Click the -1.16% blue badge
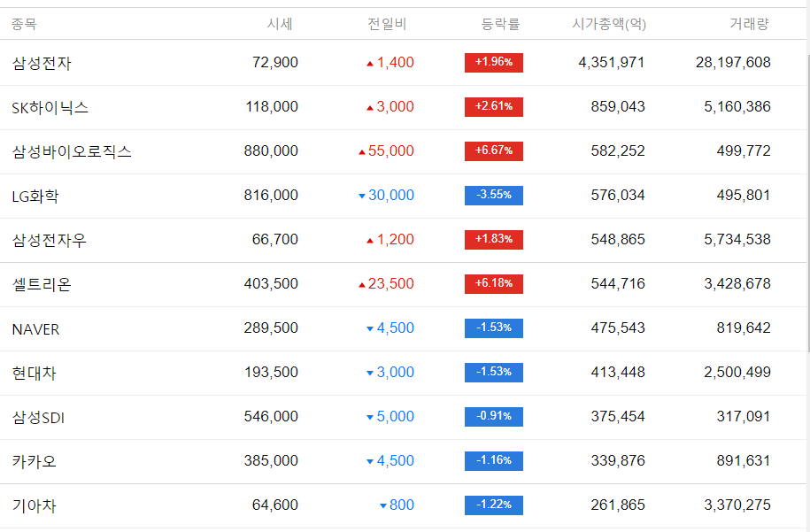Viewport: 810px width, 532px height. click(x=494, y=460)
